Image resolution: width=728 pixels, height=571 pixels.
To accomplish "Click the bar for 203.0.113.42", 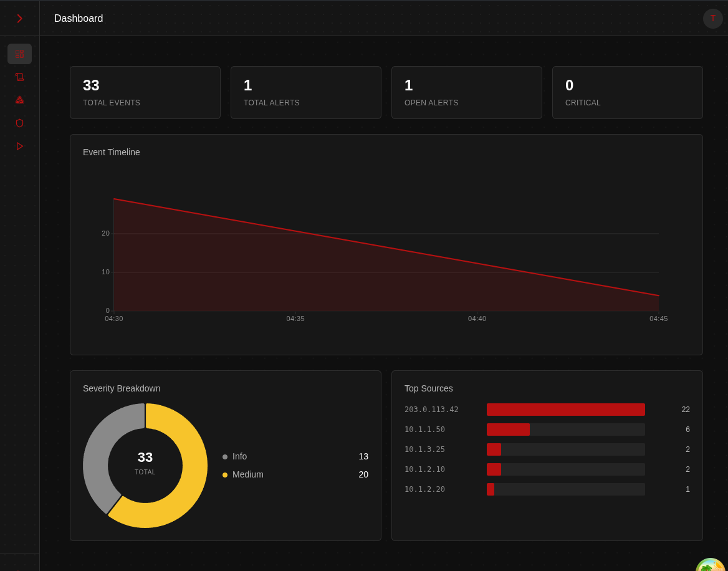I will click(x=565, y=410).
